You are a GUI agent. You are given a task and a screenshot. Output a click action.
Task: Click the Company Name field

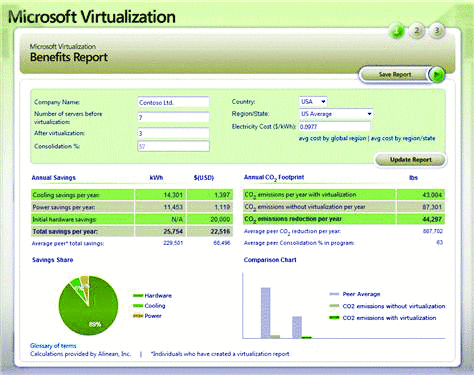click(173, 102)
